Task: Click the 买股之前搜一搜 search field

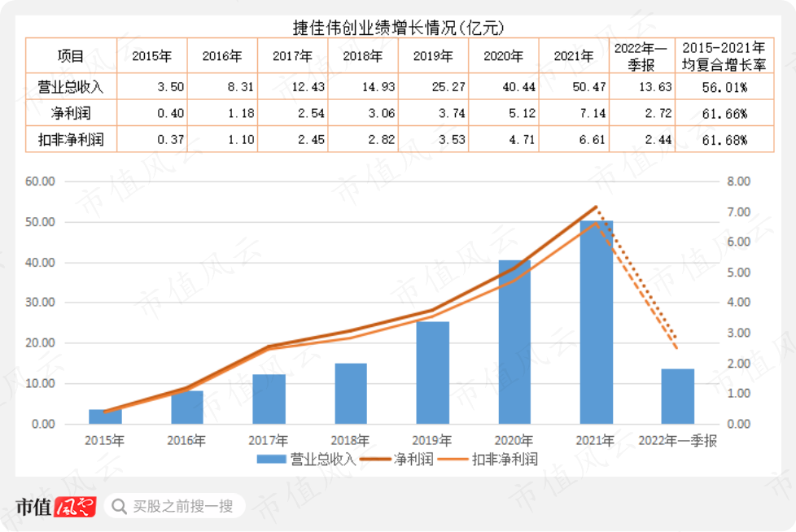Action: [x=175, y=506]
